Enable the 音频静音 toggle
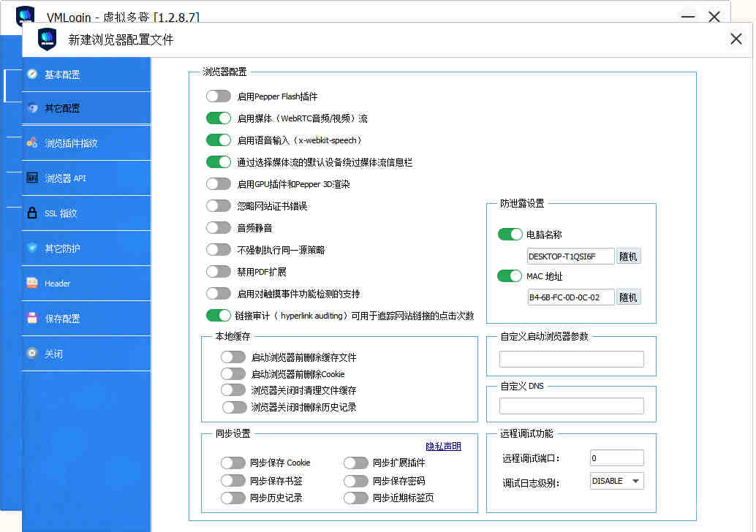 coord(219,228)
